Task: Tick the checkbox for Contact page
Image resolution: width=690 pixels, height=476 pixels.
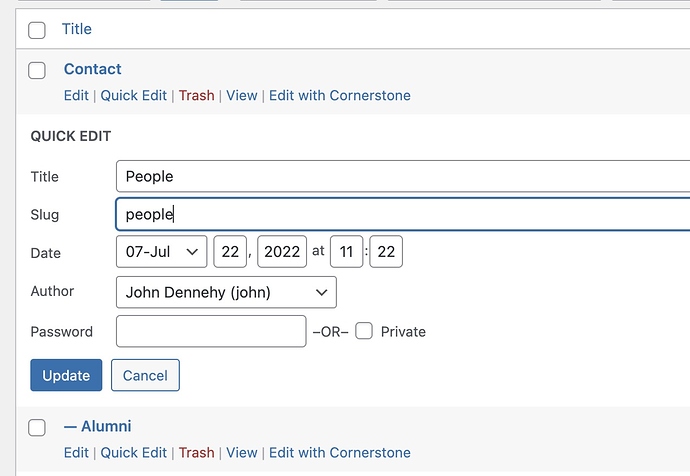Action: click(x=37, y=70)
